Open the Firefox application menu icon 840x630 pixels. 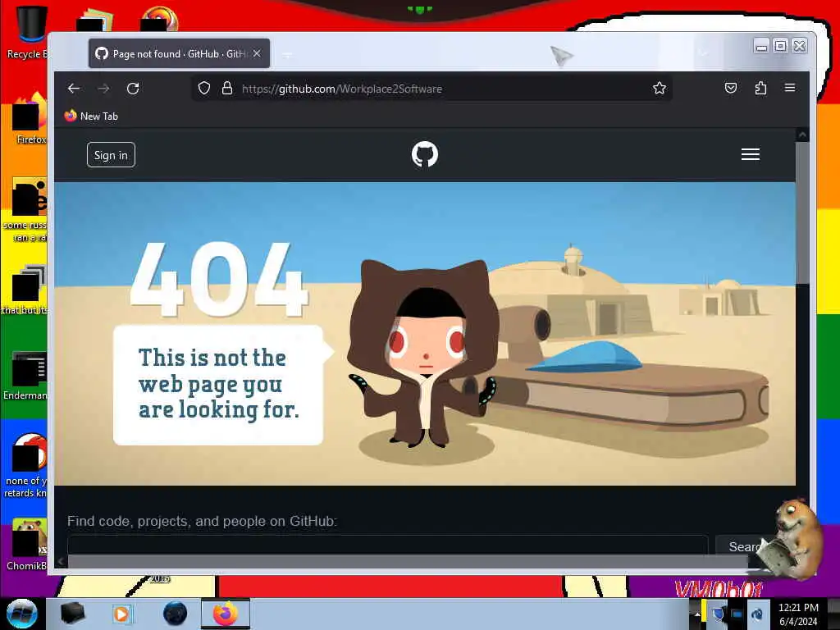tap(790, 88)
